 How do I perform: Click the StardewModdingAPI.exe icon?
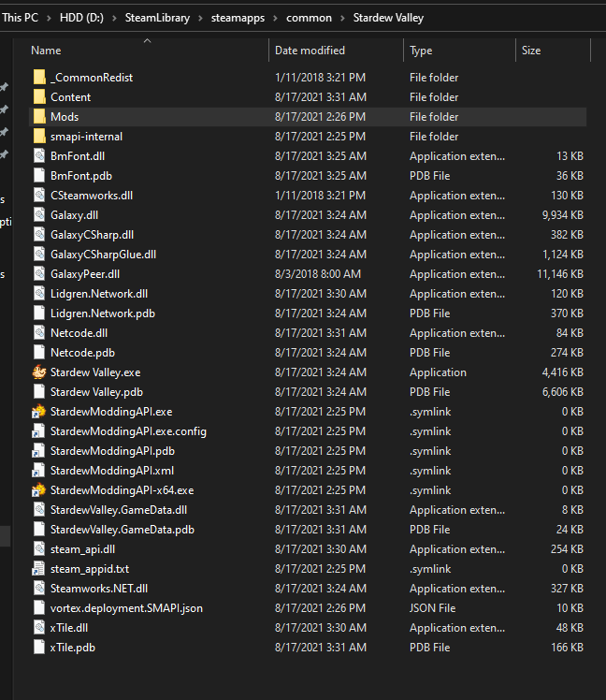coord(39,411)
